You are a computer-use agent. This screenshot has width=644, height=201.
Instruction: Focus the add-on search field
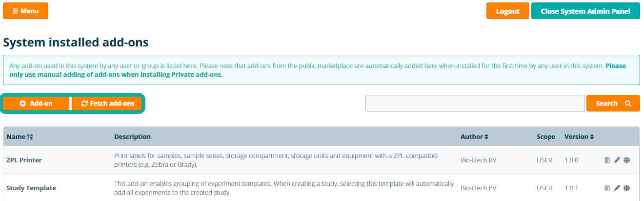(475, 103)
